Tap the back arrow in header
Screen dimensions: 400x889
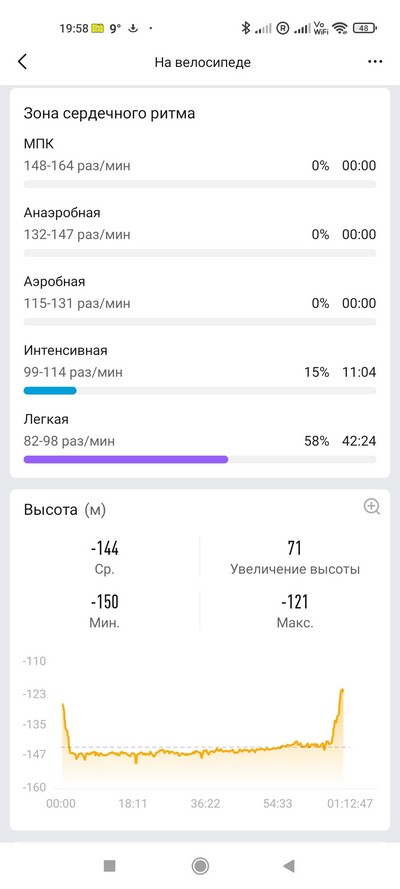click(22, 62)
